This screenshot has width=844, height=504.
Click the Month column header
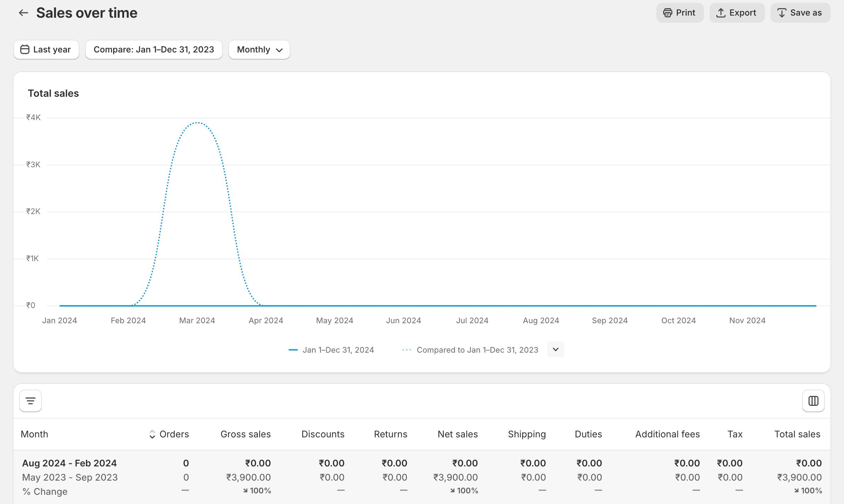pos(34,434)
